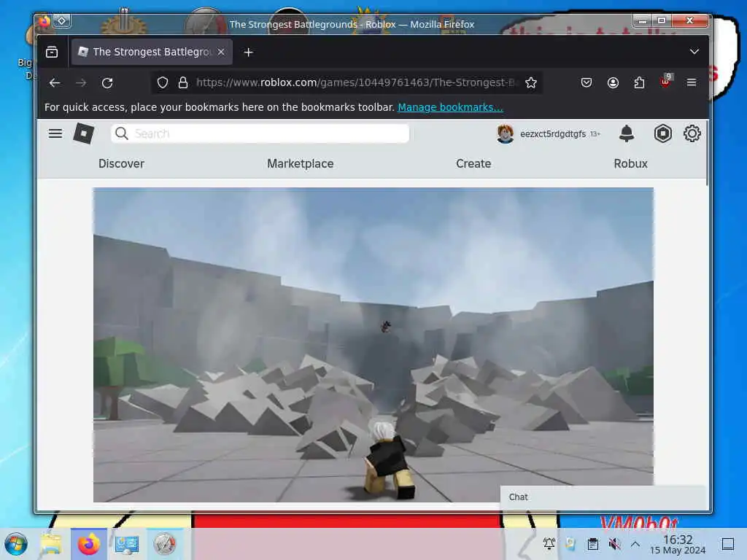Click the search magnifier icon
This screenshot has width=747, height=560.
tap(122, 134)
